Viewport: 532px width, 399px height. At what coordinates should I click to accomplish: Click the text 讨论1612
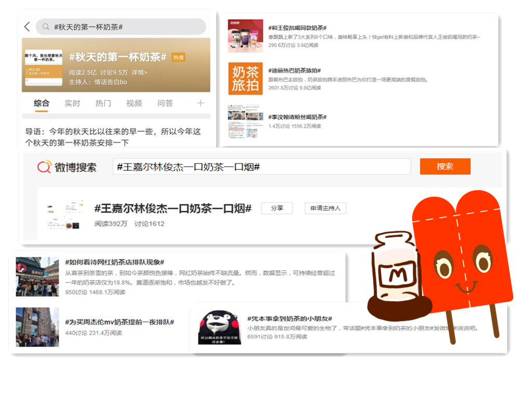149,223
